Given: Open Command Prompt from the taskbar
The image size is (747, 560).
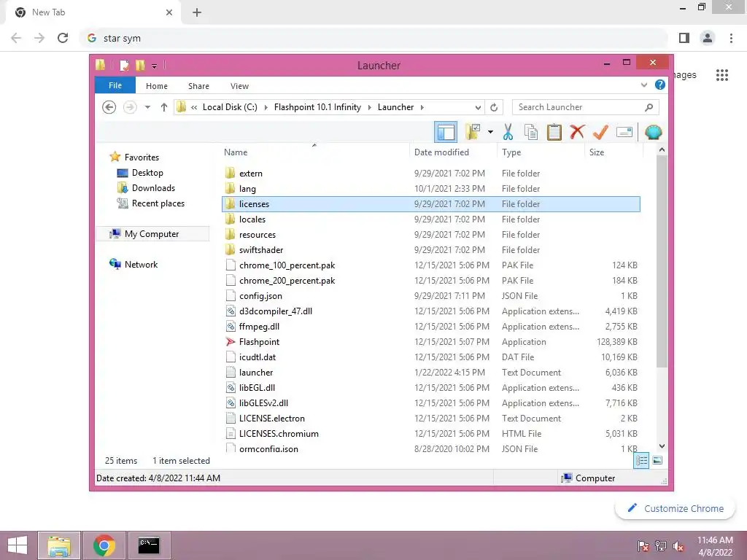Looking at the screenshot, I should [x=149, y=545].
